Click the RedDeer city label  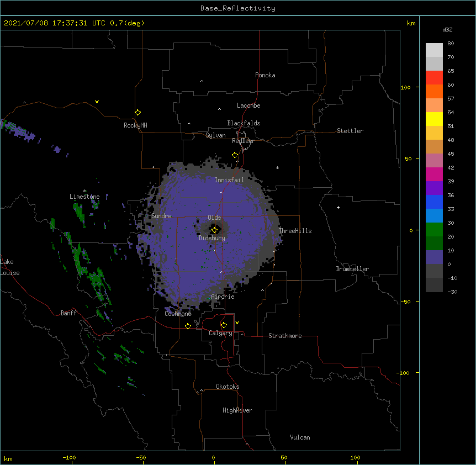pos(243,141)
